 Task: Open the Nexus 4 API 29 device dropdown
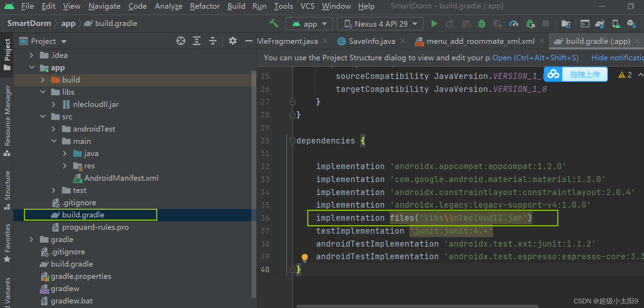(380, 24)
